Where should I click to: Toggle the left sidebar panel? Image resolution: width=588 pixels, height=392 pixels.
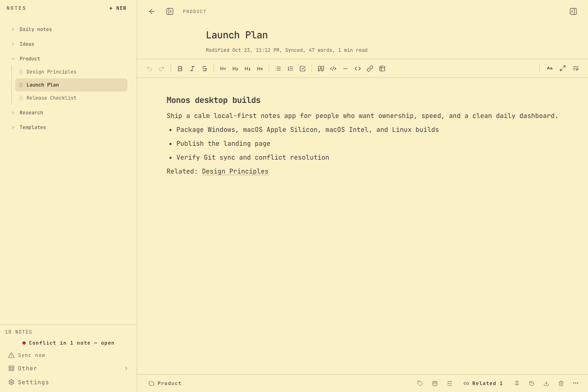click(170, 11)
